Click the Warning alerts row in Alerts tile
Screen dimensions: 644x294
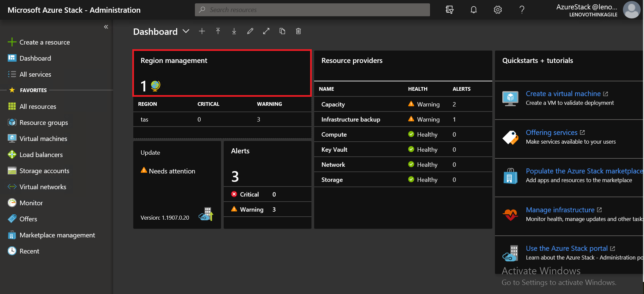pos(267,209)
